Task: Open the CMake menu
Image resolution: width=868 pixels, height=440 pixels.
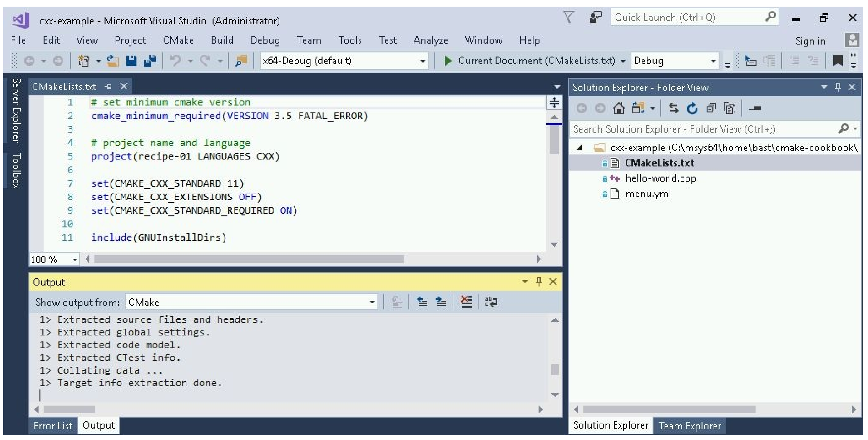Action: [178, 40]
